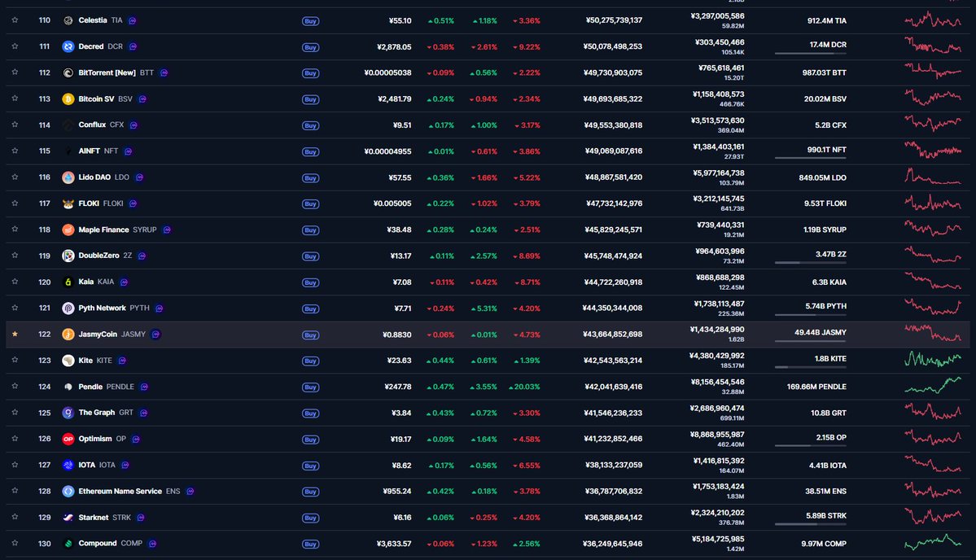Click the Buy button for Pyth Network

click(311, 308)
